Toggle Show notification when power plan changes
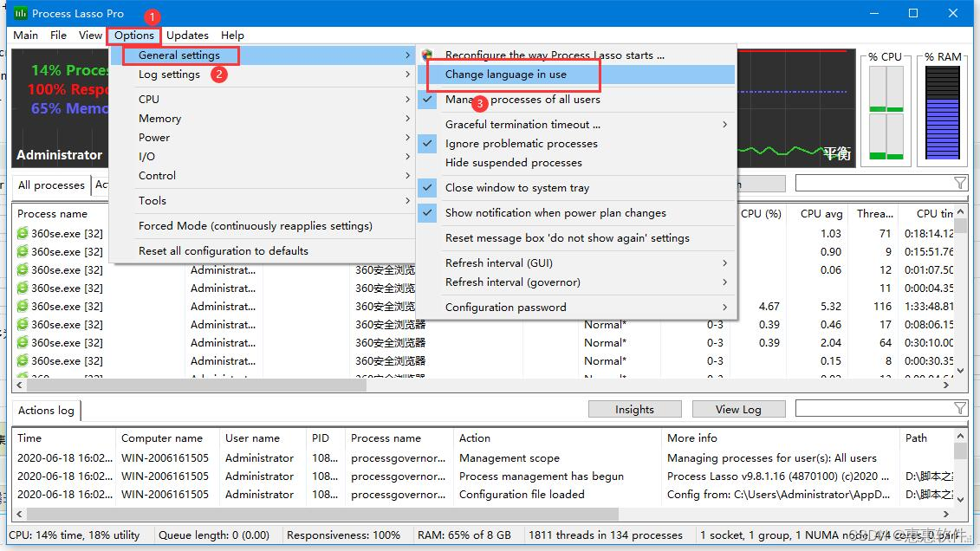The image size is (980, 551). pyautogui.click(x=575, y=213)
